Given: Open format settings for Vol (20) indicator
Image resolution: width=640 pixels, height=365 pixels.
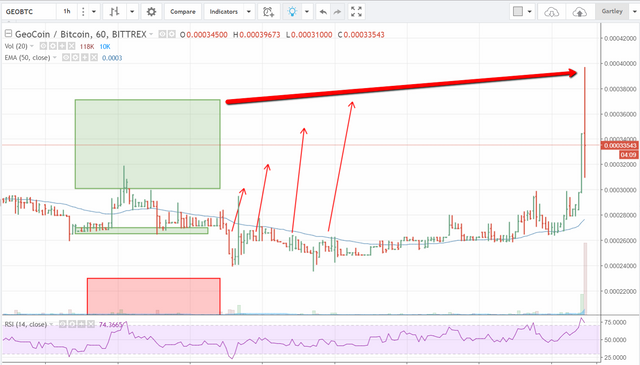Looking at the screenshot, I should pos(53,46).
